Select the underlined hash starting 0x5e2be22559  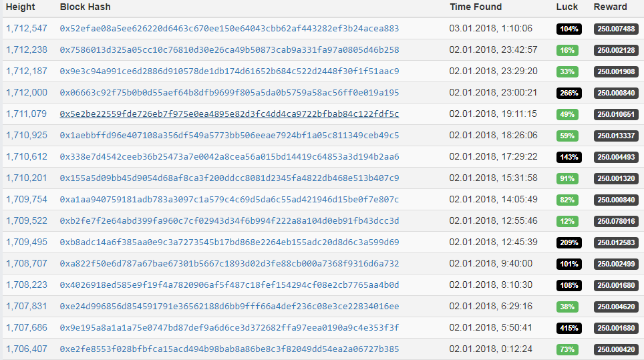(229, 114)
